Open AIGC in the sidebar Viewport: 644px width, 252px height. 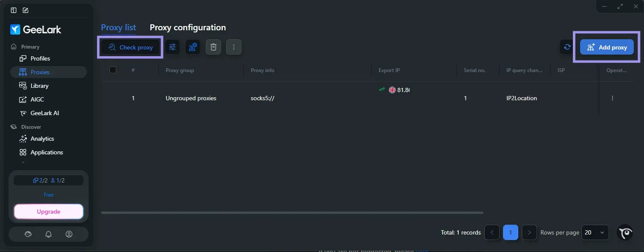(x=49, y=99)
